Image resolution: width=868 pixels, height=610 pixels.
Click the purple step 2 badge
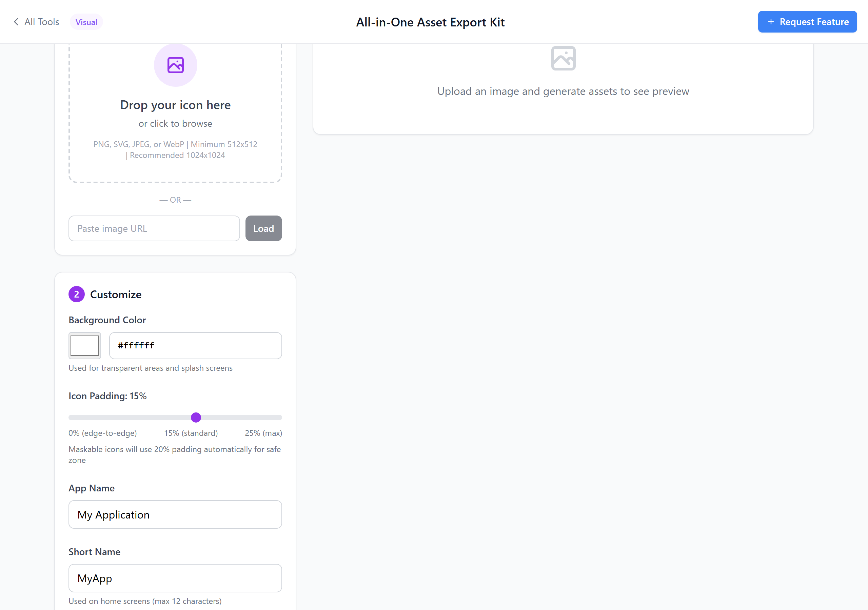[x=76, y=294]
